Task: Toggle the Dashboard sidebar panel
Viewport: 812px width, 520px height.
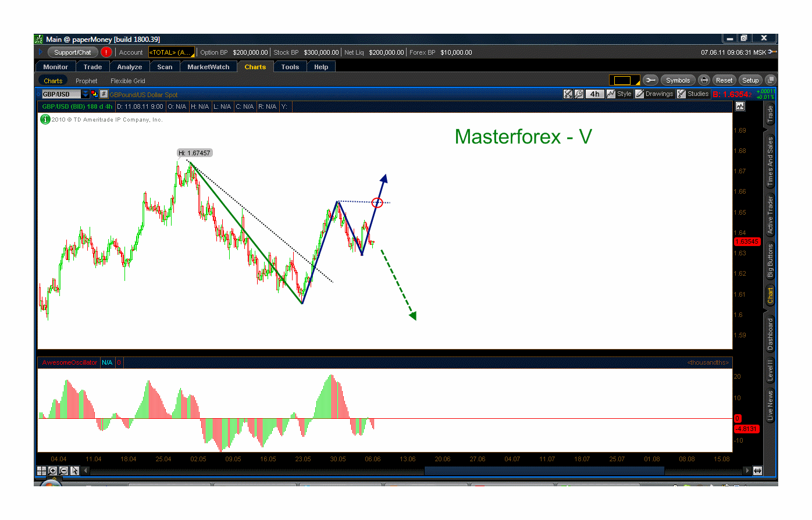Action: point(770,333)
